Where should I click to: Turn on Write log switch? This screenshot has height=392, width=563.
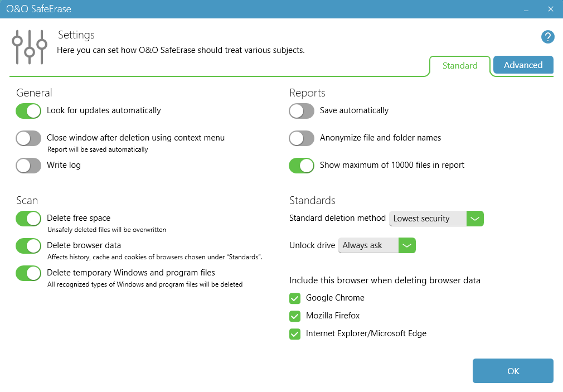click(x=28, y=166)
